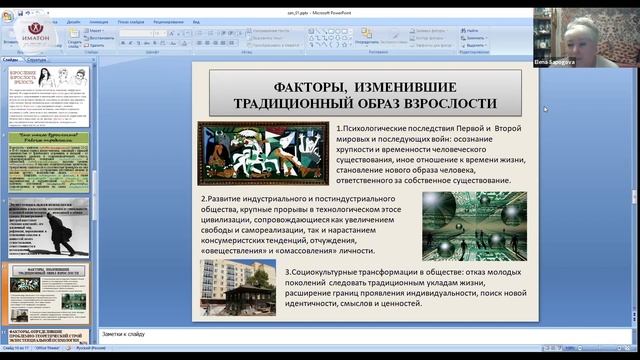640x360 pixels.
Task: Adjust the zoom slider in status bar
Action: 599,348
